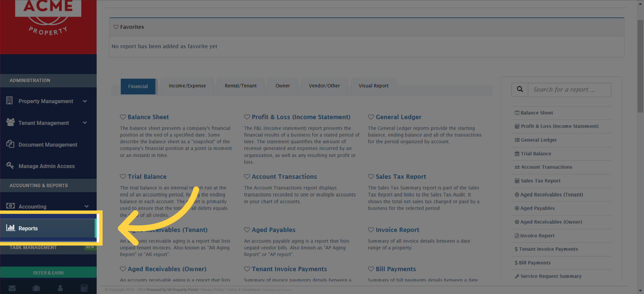
Task: Open the Owner tab
Action: tap(283, 86)
